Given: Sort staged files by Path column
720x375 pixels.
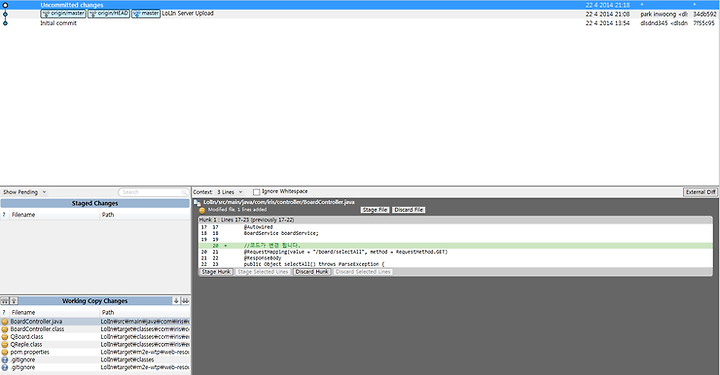Looking at the screenshot, I should coord(145,215).
